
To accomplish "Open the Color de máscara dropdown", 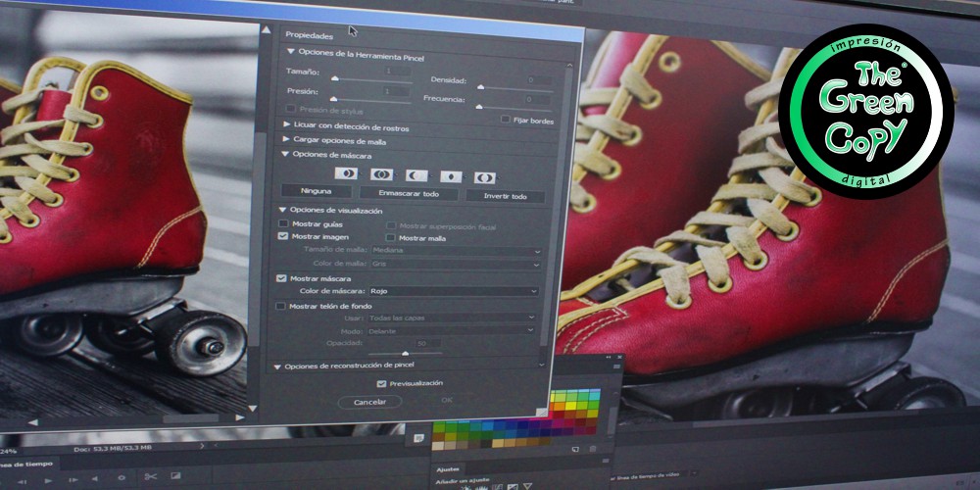I will (453, 291).
